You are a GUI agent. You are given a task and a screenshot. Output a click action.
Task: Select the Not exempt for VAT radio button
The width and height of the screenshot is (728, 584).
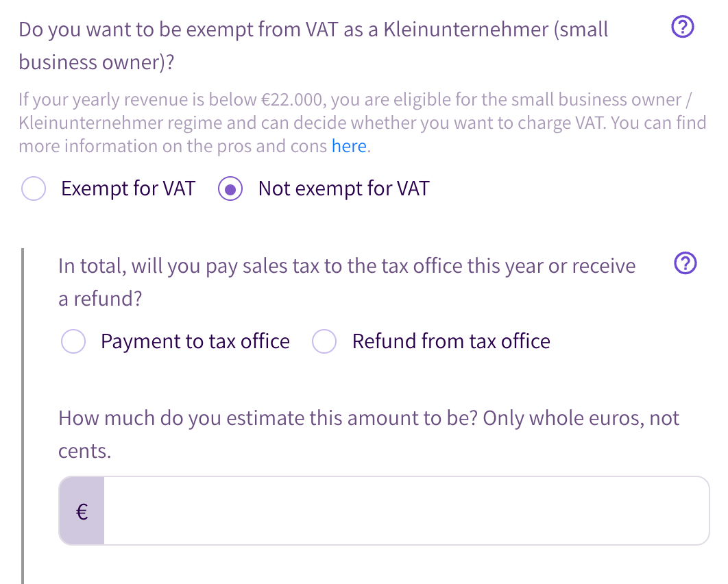click(230, 189)
